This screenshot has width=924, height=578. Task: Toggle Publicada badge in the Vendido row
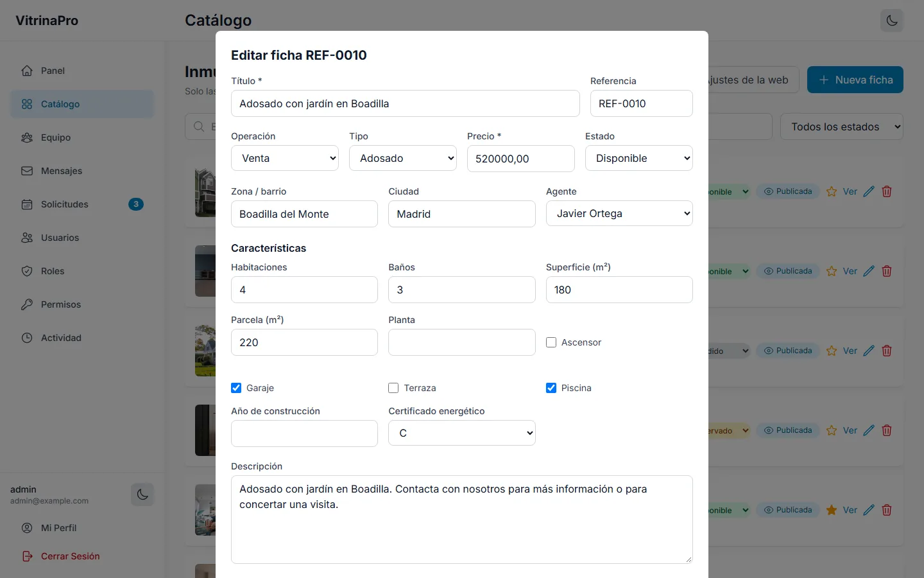pyautogui.click(x=788, y=351)
